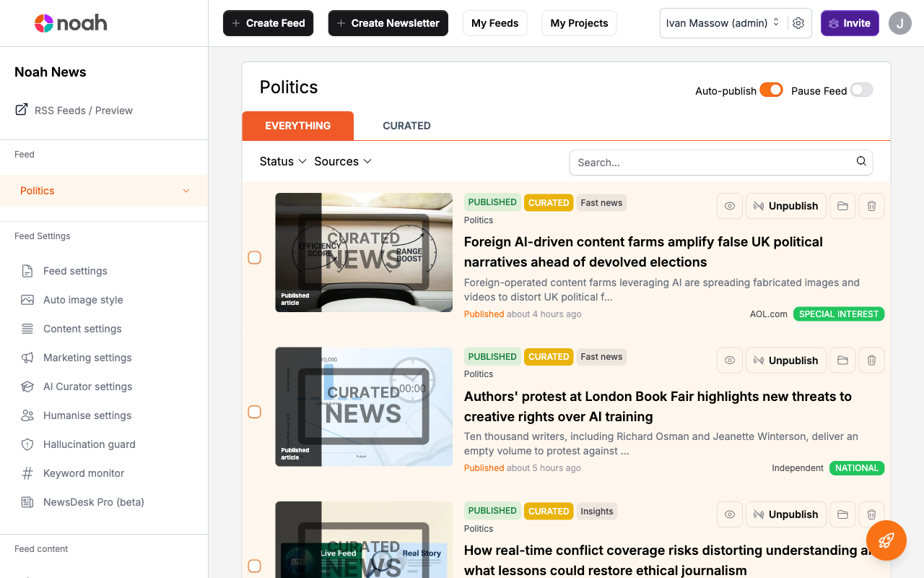
Task: Open the Status filter dropdown
Action: tap(282, 161)
